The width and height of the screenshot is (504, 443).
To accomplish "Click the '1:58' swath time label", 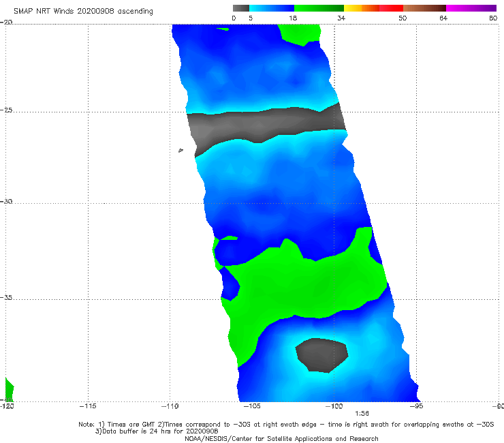I will 362,414.
